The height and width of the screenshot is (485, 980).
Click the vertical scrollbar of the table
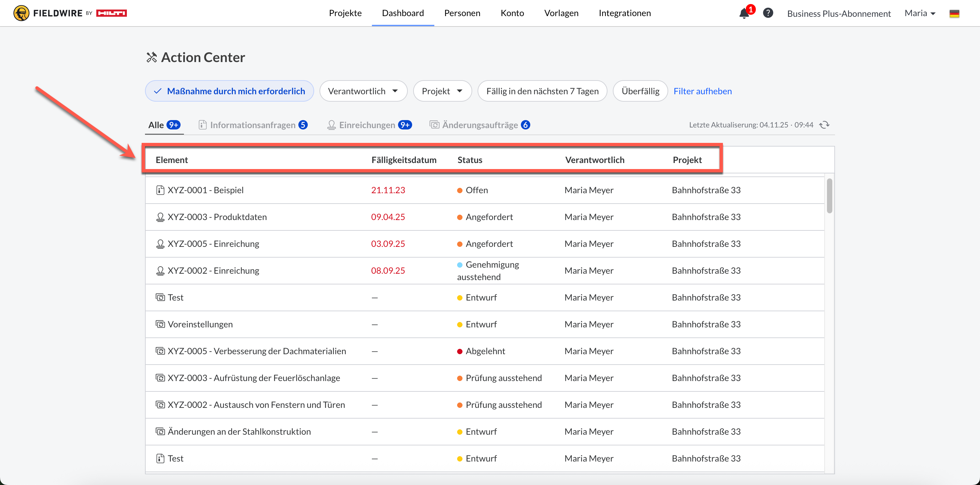click(829, 196)
